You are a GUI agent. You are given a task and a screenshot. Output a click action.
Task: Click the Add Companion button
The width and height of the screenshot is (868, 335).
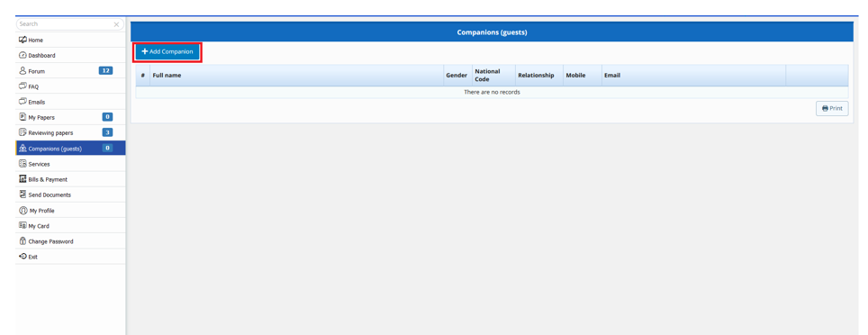pos(167,51)
